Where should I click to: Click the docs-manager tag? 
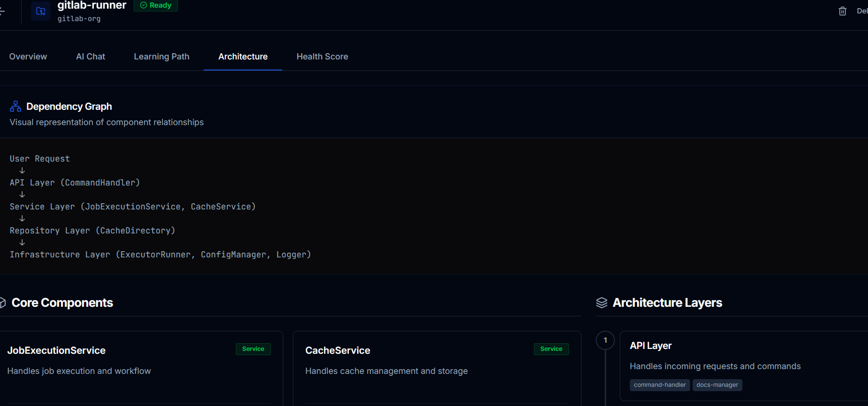click(717, 385)
